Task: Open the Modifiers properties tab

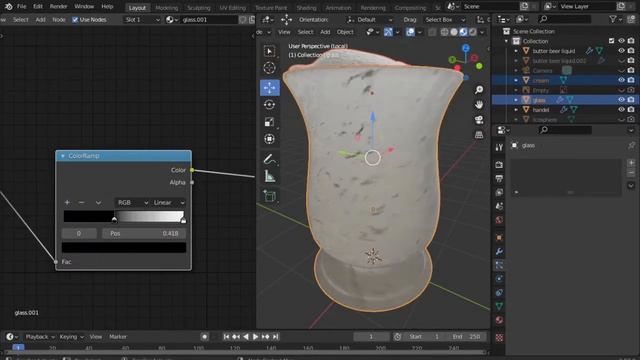Action: (499, 251)
